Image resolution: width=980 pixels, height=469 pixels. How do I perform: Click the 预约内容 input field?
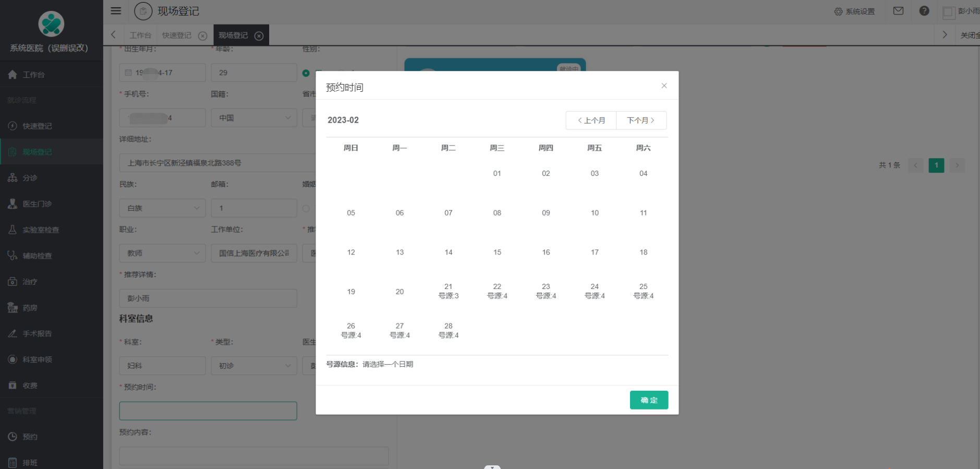[254, 456]
